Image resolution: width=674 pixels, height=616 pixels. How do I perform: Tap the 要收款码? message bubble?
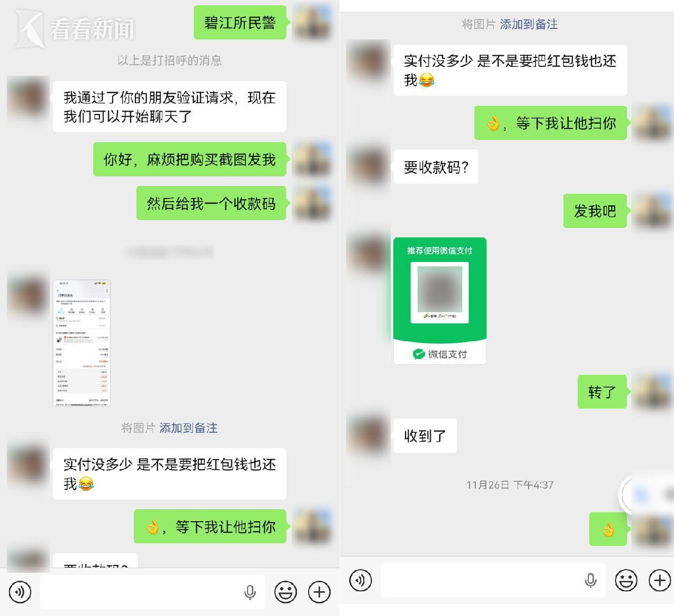point(436,167)
